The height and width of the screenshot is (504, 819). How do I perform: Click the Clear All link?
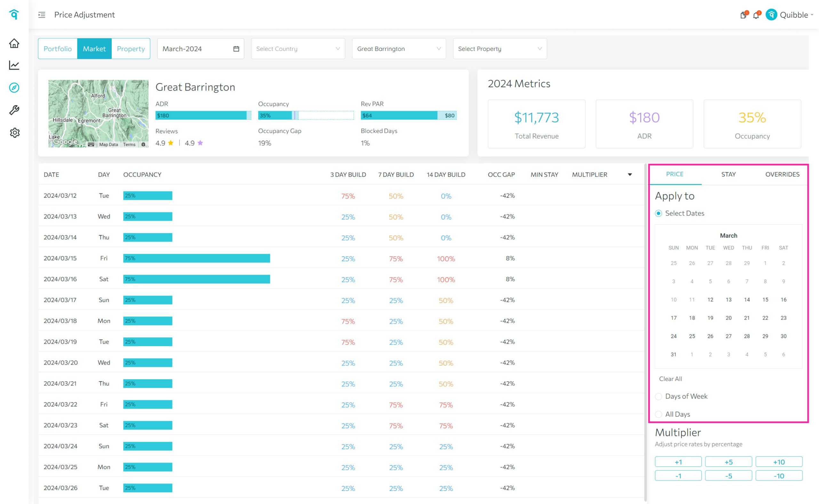point(670,379)
